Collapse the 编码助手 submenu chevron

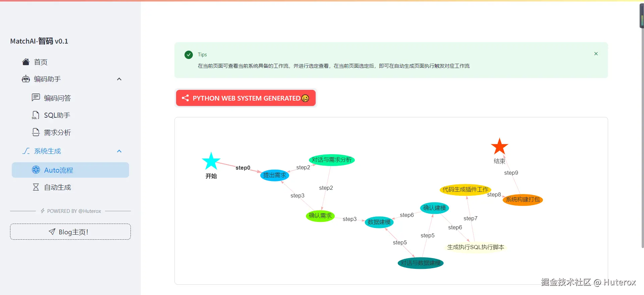click(119, 79)
